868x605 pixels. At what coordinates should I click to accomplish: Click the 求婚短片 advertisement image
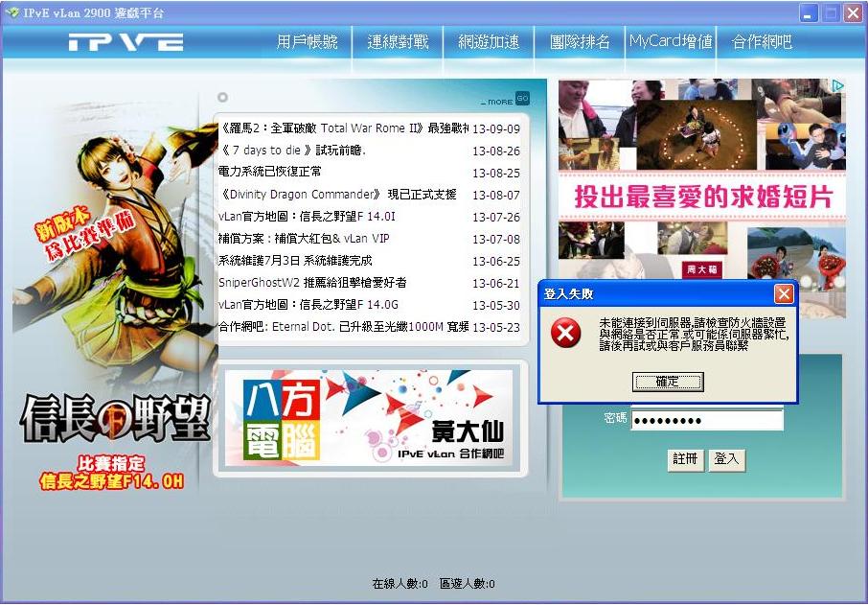point(701,198)
